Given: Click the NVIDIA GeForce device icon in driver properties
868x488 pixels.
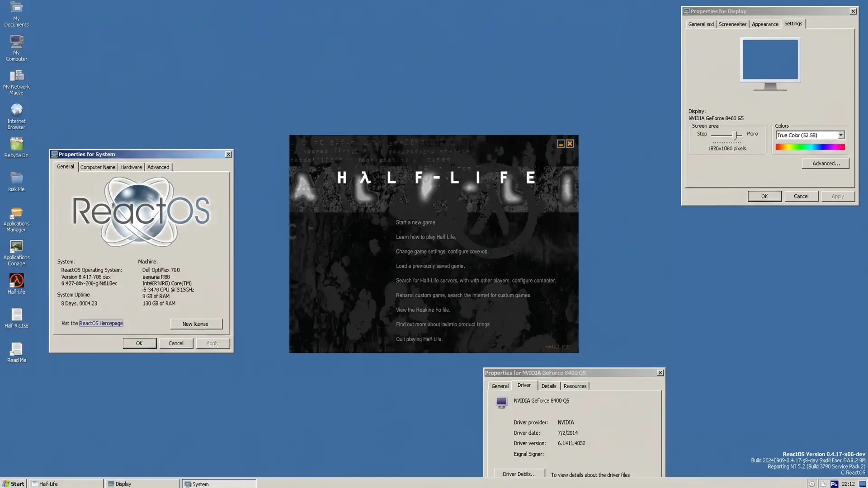Looking at the screenshot, I should pyautogui.click(x=501, y=402).
